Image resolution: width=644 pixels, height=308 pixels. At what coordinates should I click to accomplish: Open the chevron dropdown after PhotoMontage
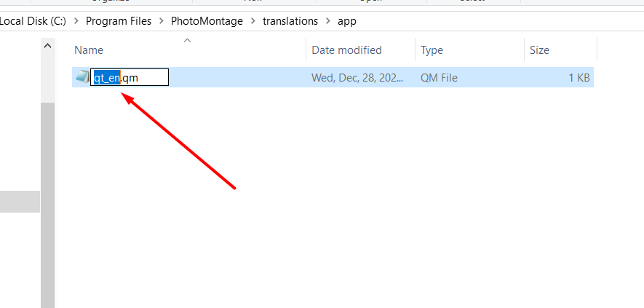point(253,21)
